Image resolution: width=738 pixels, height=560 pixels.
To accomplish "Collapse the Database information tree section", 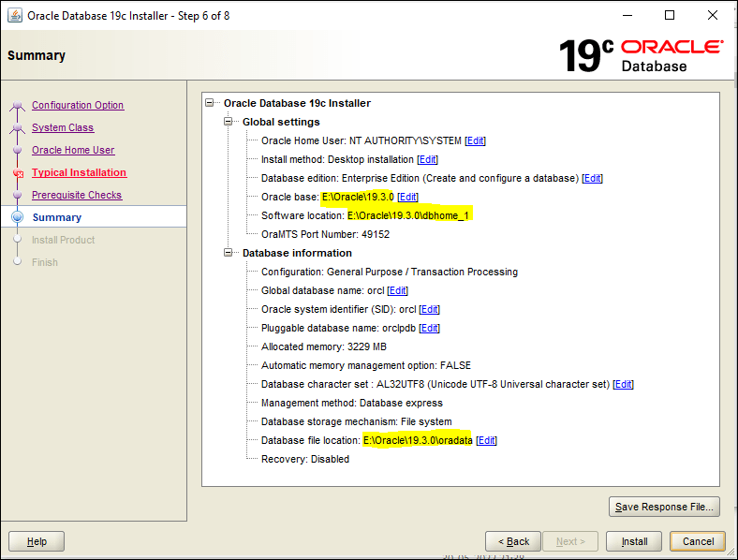I will click(x=229, y=253).
